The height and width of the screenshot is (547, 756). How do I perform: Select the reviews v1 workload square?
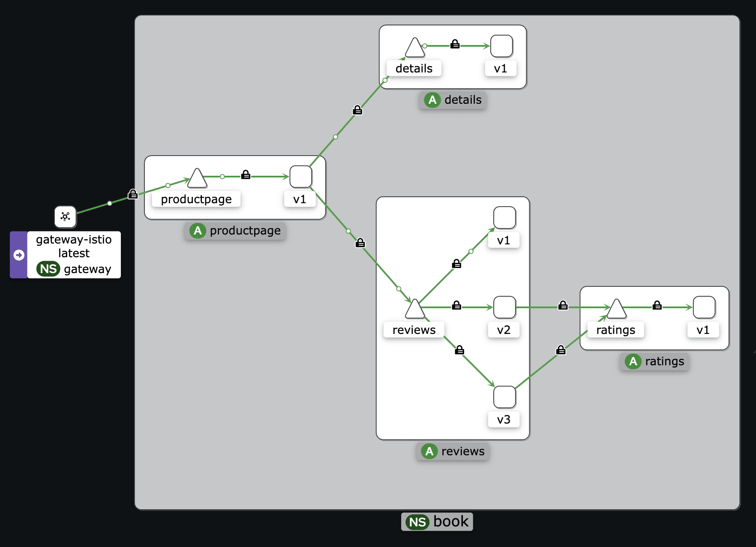(x=504, y=218)
